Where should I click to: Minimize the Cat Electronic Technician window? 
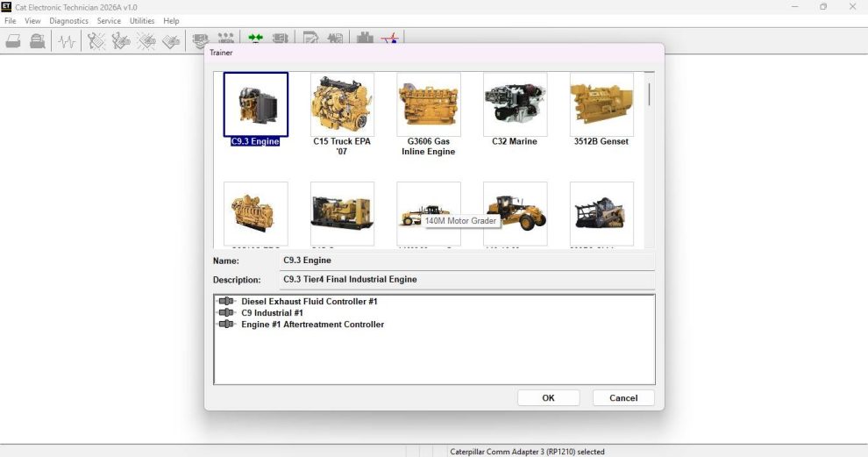[x=795, y=7]
